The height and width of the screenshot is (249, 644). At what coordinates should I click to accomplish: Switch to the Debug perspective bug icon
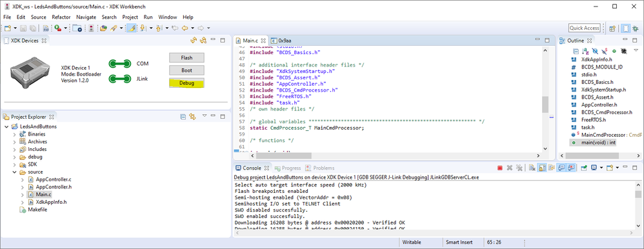click(636, 28)
